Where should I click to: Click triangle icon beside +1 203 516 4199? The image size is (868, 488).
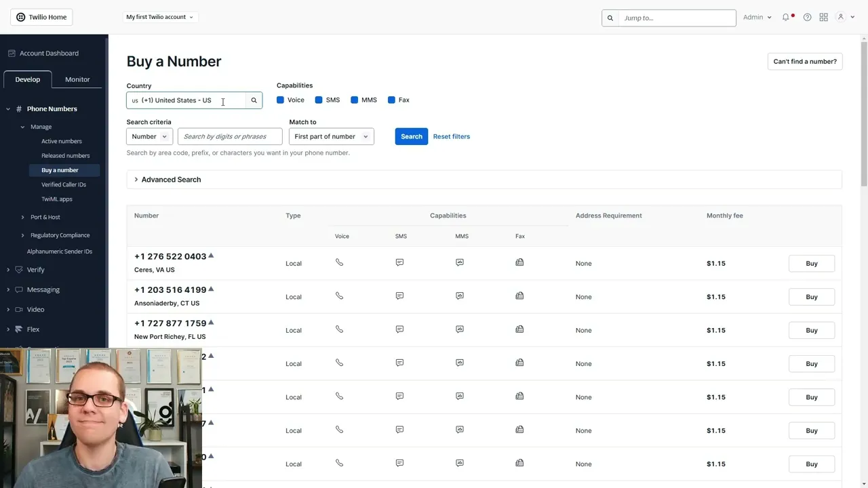pos(211,289)
